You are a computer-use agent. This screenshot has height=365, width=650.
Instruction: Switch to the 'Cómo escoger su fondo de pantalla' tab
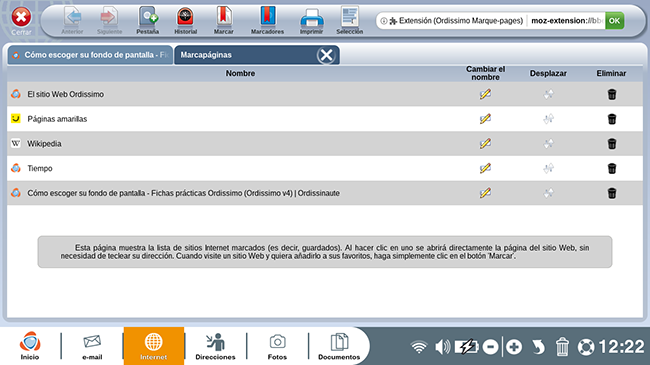coord(90,55)
